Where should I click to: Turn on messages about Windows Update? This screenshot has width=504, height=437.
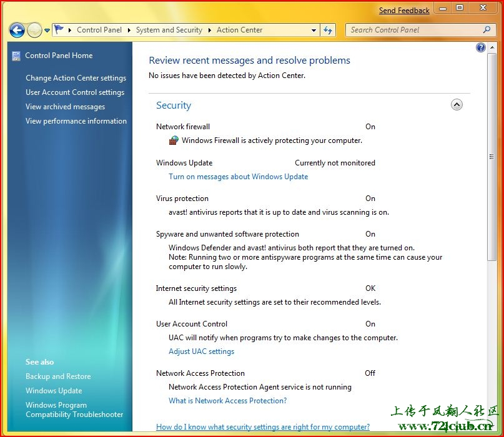click(238, 177)
